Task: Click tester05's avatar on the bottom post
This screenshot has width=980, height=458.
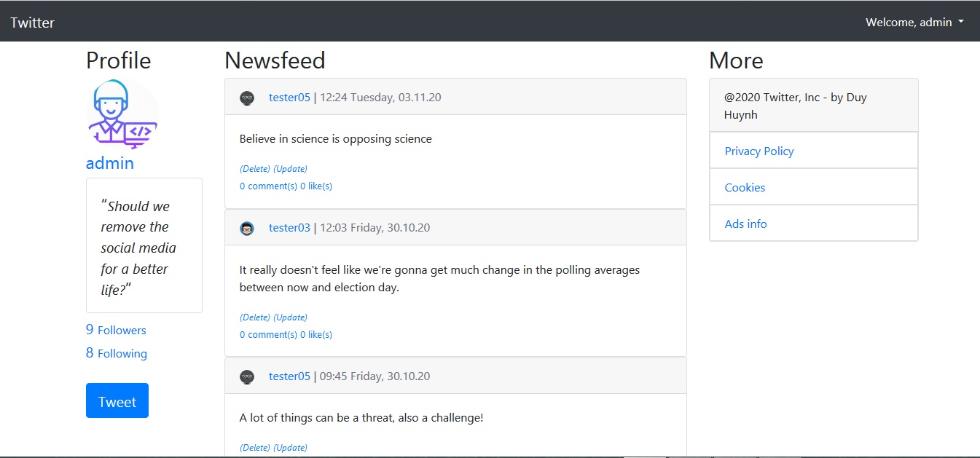Action: tap(247, 376)
